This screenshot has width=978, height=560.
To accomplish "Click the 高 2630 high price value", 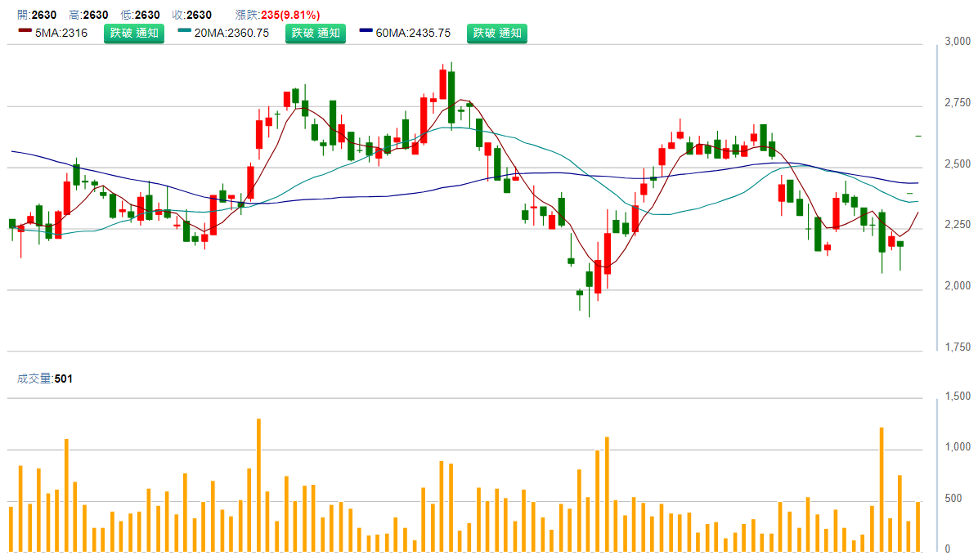I will point(95,15).
